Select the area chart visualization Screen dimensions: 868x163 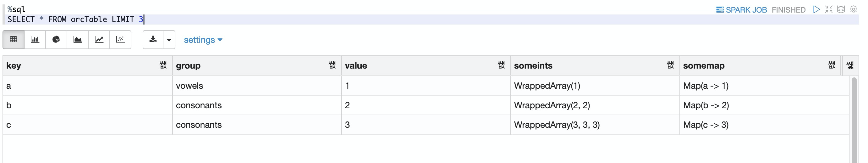coord(78,39)
